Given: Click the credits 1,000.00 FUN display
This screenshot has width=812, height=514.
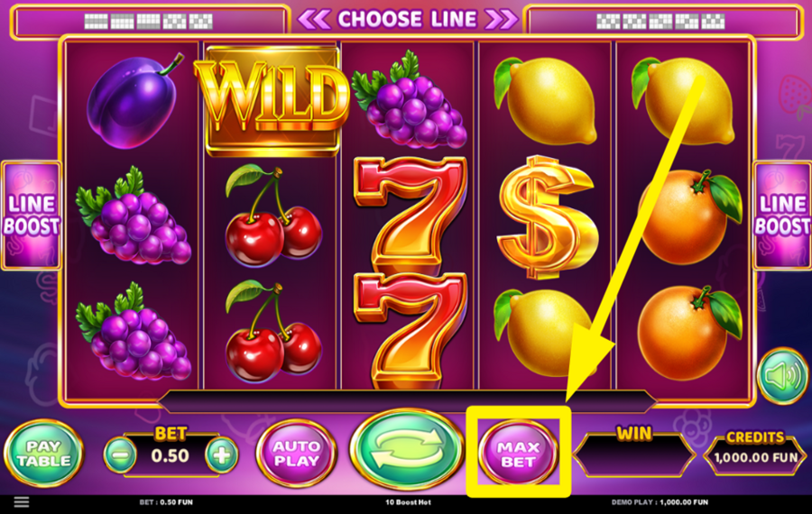Looking at the screenshot, I should coord(755,456).
